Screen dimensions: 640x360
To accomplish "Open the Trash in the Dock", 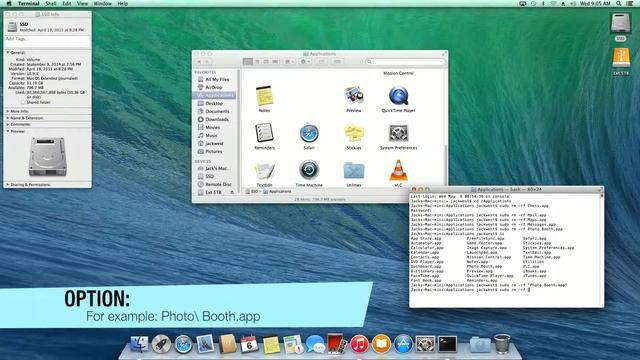I will [502, 343].
